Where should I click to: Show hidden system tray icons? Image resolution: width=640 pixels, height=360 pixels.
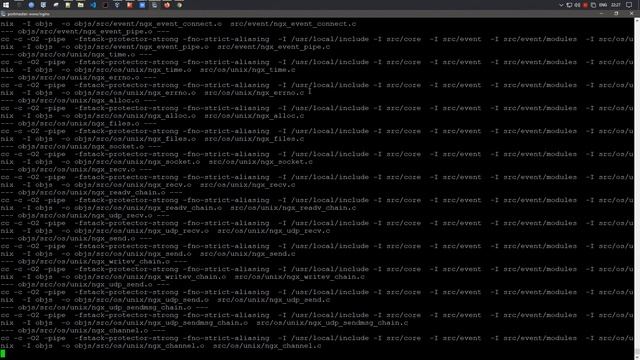point(561,5)
